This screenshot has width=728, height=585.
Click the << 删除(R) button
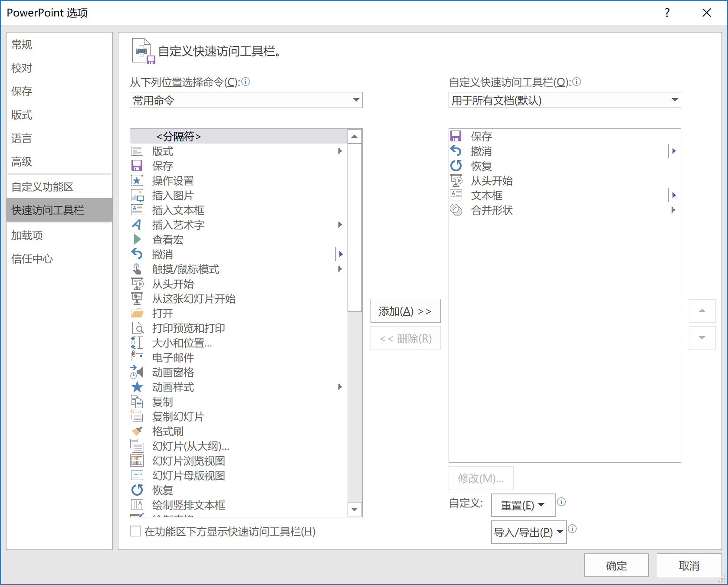[405, 338]
